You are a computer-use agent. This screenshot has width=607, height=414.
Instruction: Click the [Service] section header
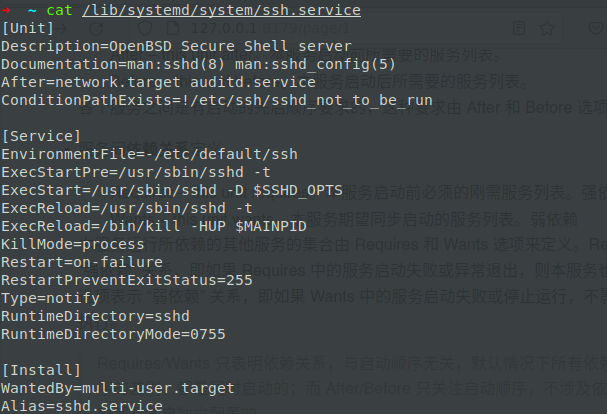[x=41, y=136]
